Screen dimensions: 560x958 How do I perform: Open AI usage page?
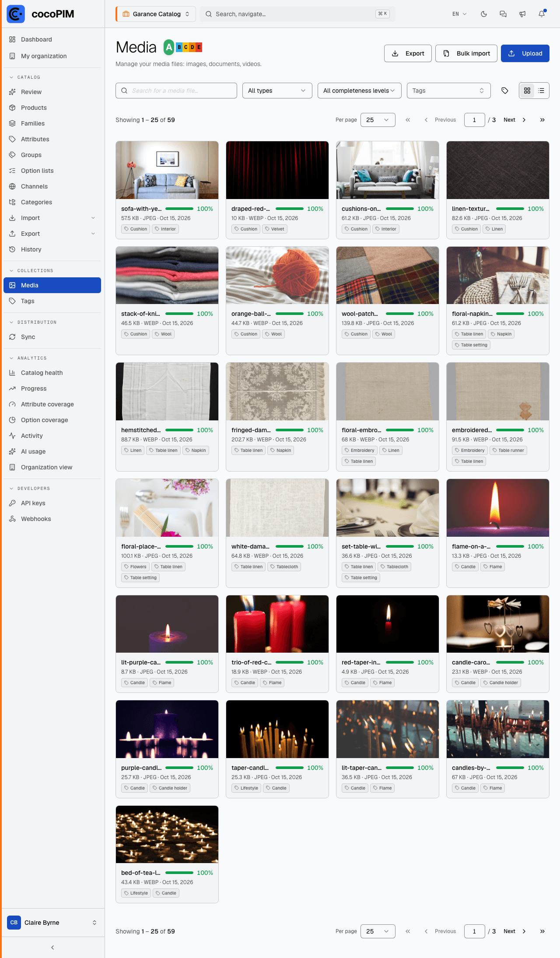52,451
